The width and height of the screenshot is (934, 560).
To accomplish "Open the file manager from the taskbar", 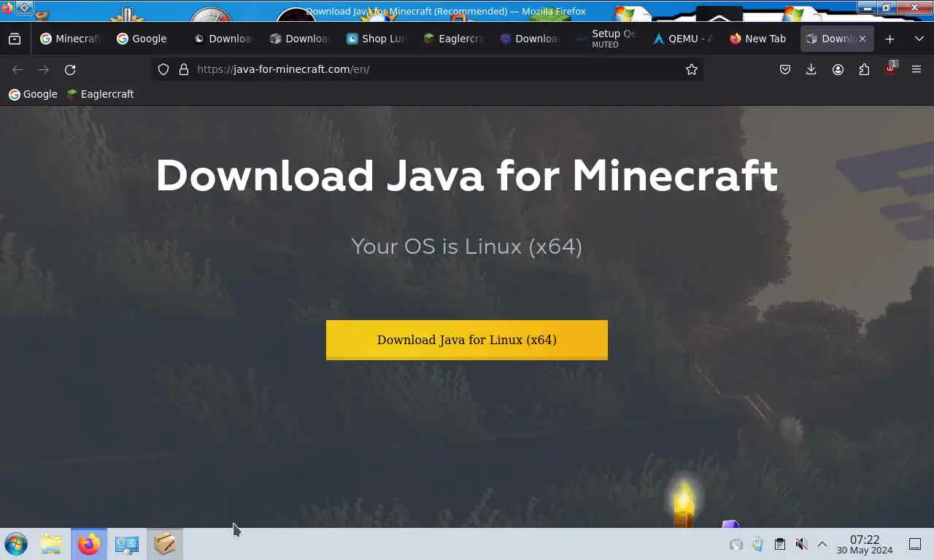I will [51, 544].
